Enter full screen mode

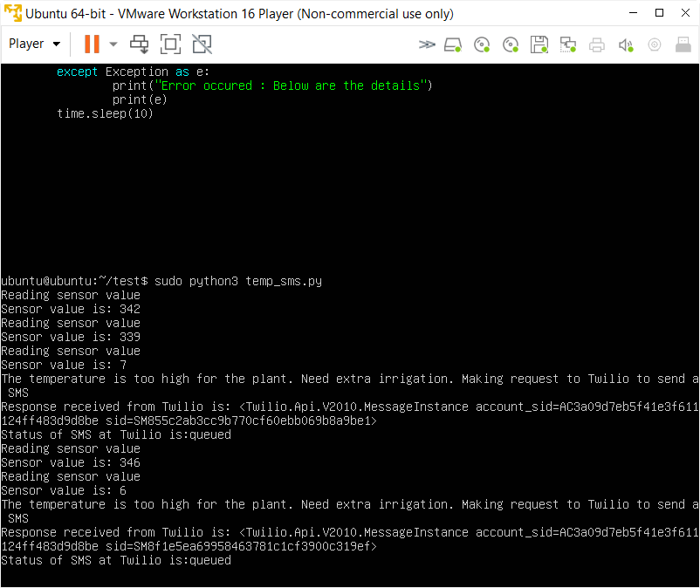pos(170,44)
